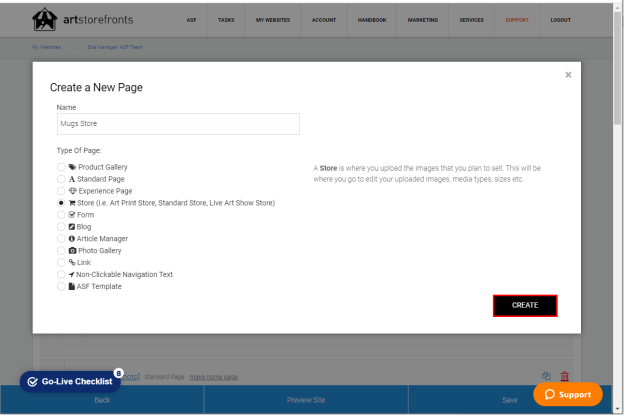
Task: Click the Experience Page diamond icon
Action: click(72, 191)
